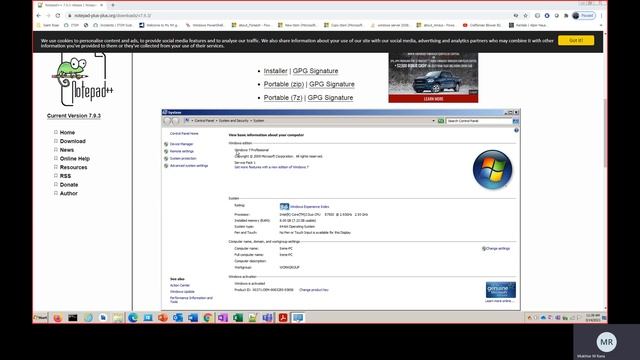Reload the Chrome page

pyautogui.click(x=58, y=16)
